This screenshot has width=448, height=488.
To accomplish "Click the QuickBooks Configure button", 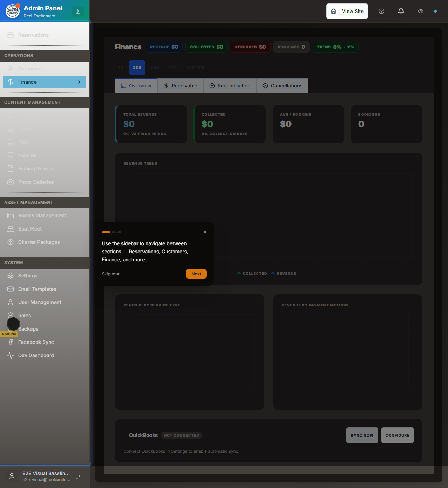I will 398,435.
